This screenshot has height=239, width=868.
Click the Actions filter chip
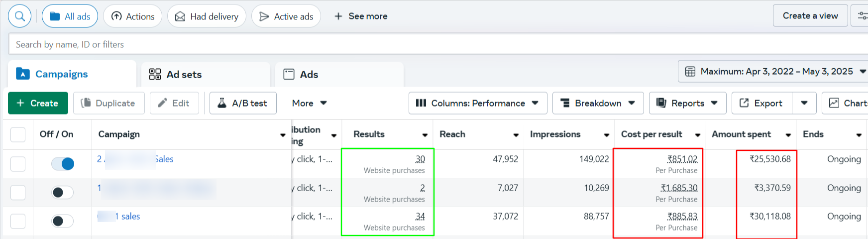click(x=132, y=16)
